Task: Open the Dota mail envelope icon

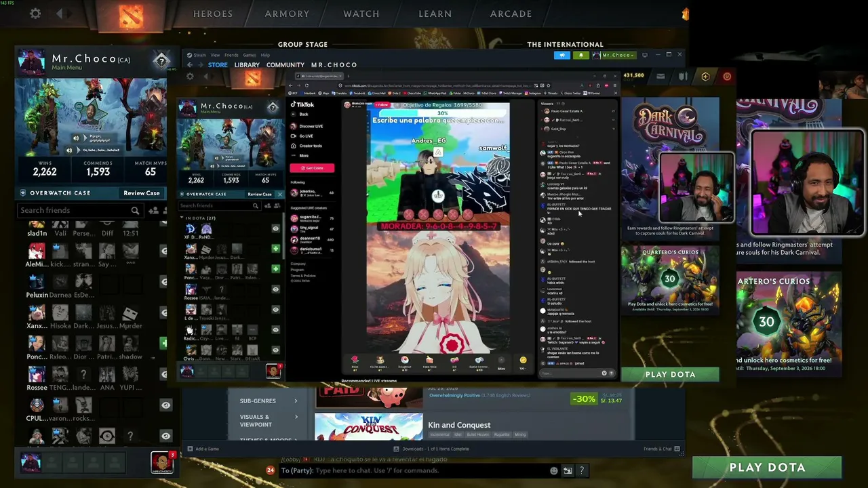Action: point(660,77)
